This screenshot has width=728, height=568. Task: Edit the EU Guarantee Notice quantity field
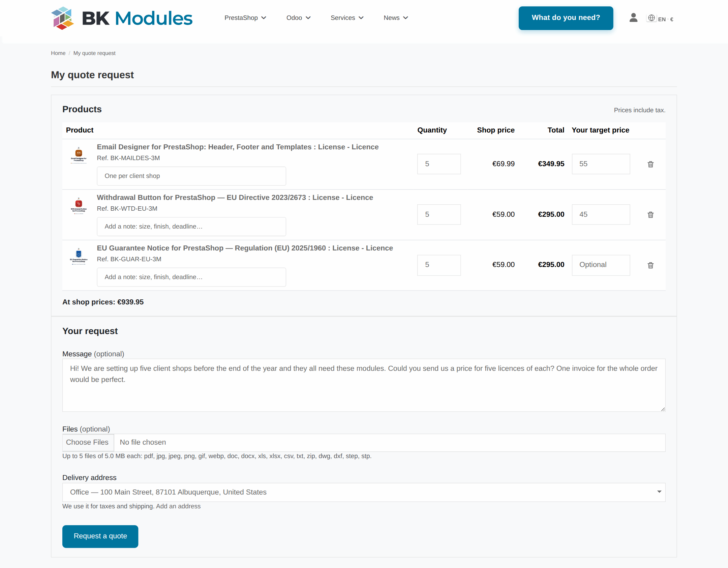[x=439, y=265]
